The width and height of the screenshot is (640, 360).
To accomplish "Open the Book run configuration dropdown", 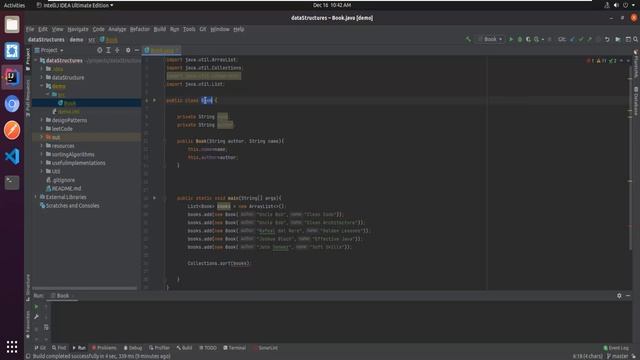I will pos(491,39).
